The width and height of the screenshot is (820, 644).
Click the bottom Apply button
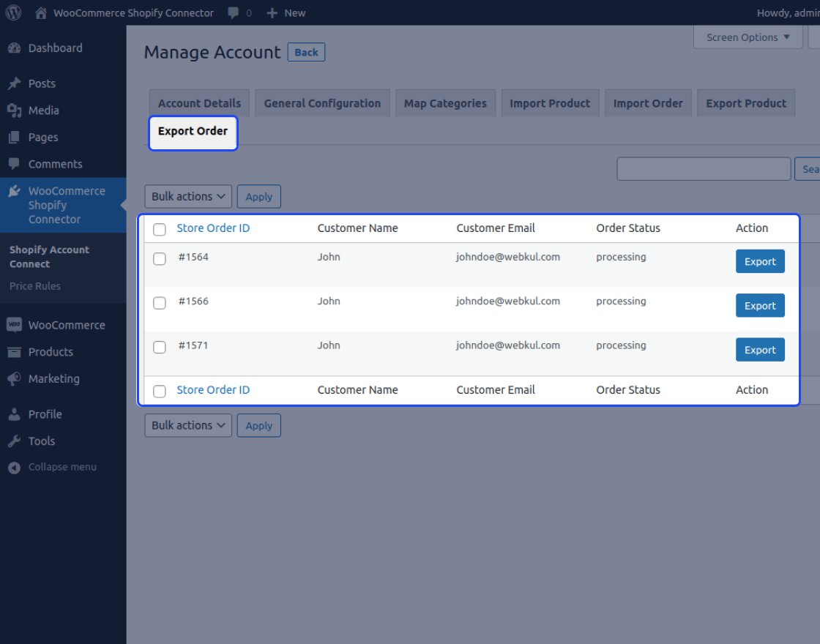tap(259, 425)
